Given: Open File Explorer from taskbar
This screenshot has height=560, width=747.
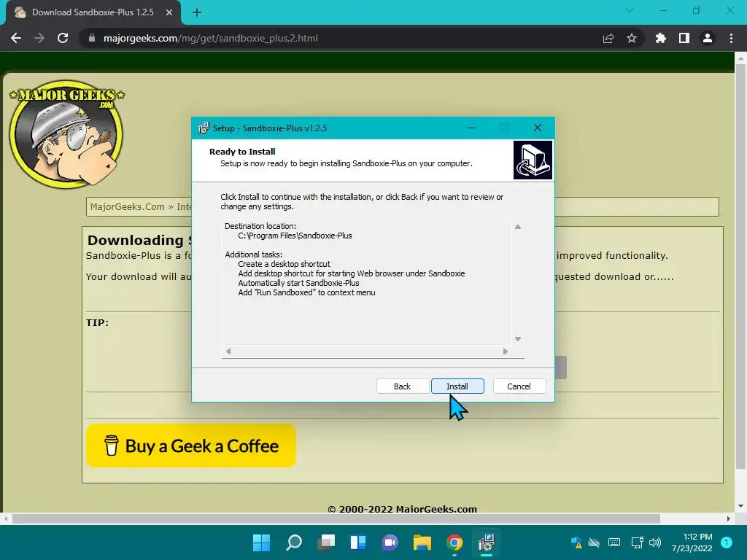Looking at the screenshot, I should tap(422, 542).
